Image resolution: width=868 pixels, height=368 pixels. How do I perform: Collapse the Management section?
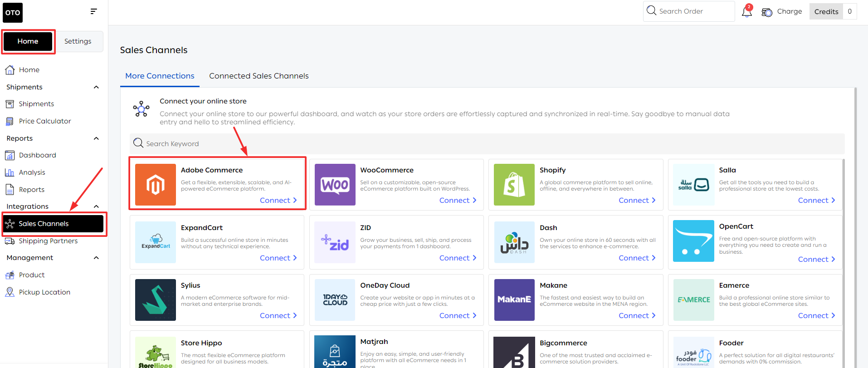pyautogui.click(x=96, y=258)
